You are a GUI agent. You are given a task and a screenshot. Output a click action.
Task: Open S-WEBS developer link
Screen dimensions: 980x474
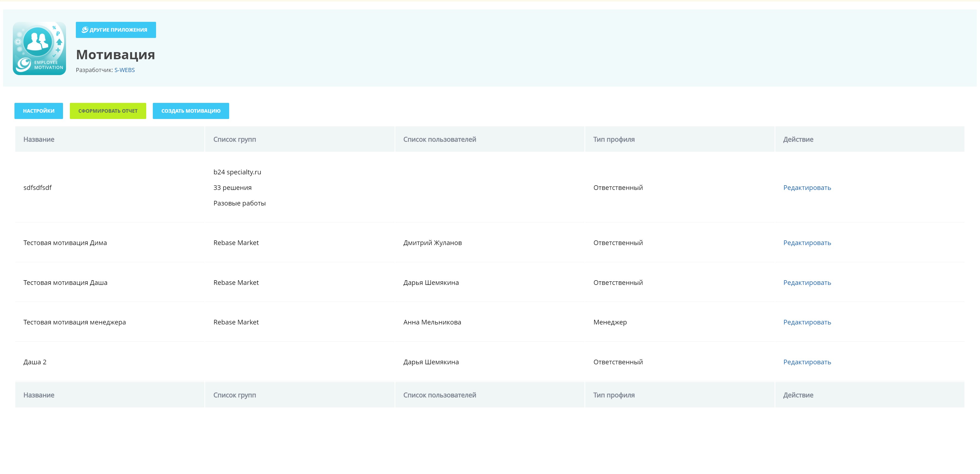click(124, 70)
